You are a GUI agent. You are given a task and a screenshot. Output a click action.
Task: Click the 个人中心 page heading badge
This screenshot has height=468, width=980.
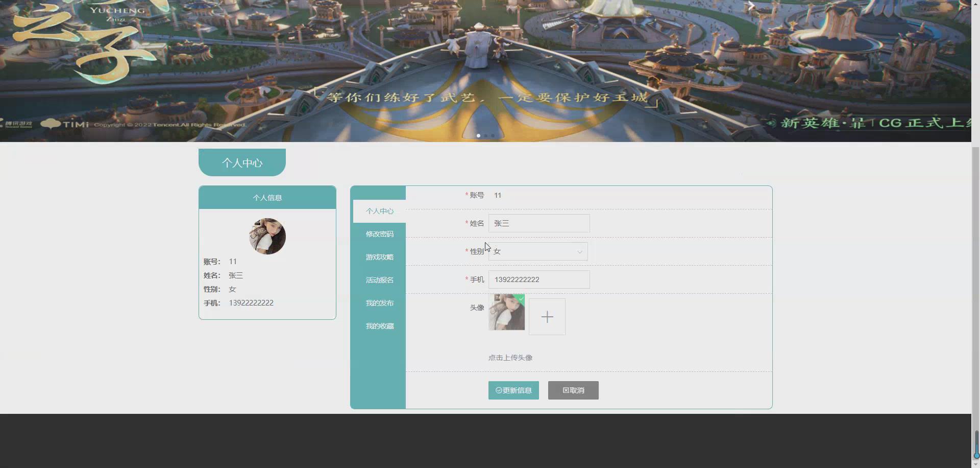click(x=242, y=162)
